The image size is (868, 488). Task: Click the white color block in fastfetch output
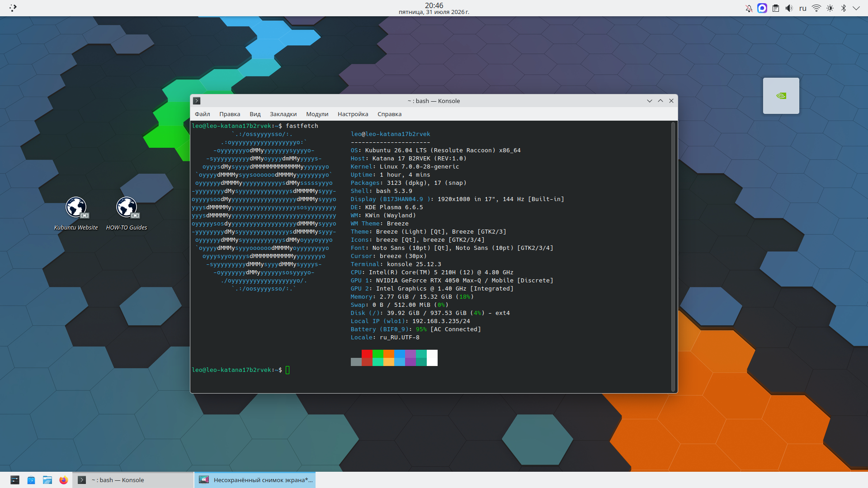pyautogui.click(x=432, y=358)
